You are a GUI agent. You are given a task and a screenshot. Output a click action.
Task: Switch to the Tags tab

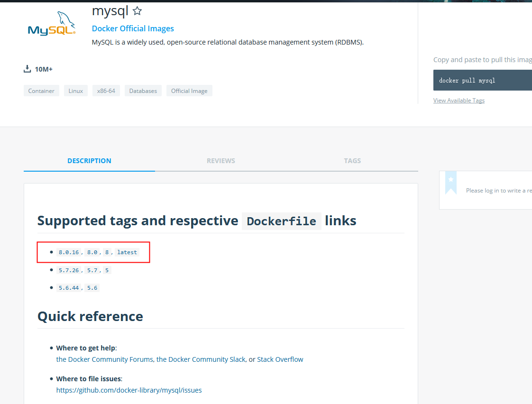coord(352,161)
